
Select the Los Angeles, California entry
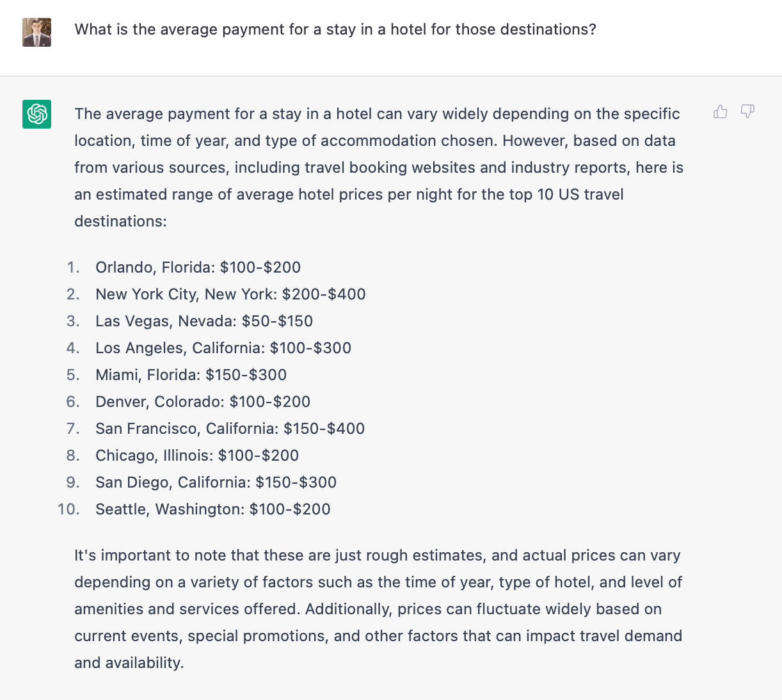(x=223, y=348)
